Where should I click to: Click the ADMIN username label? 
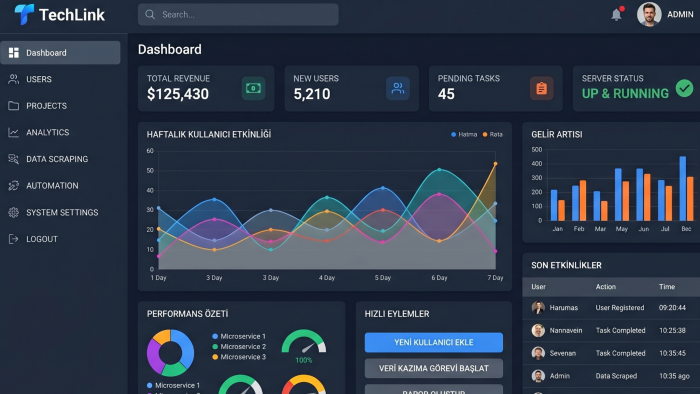(x=680, y=15)
